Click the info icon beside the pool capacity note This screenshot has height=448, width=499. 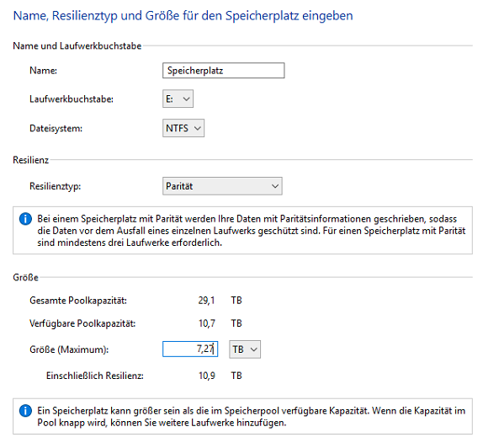[x=25, y=411]
